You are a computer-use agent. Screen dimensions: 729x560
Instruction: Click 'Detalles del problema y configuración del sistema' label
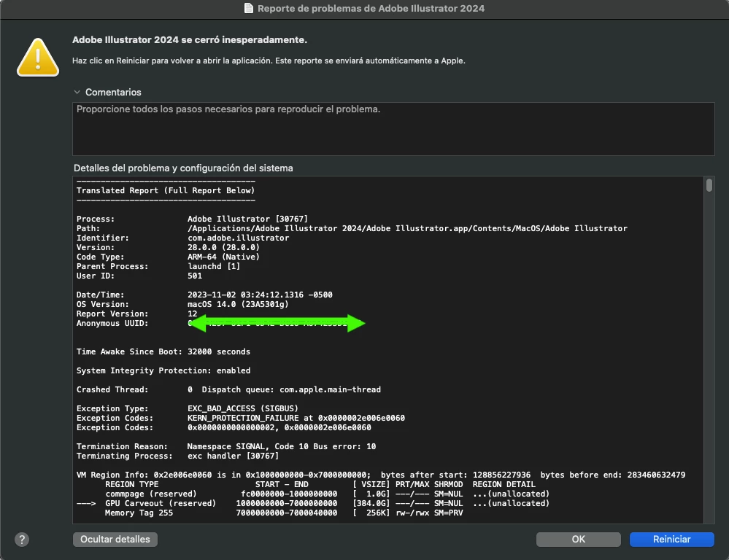pos(183,168)
